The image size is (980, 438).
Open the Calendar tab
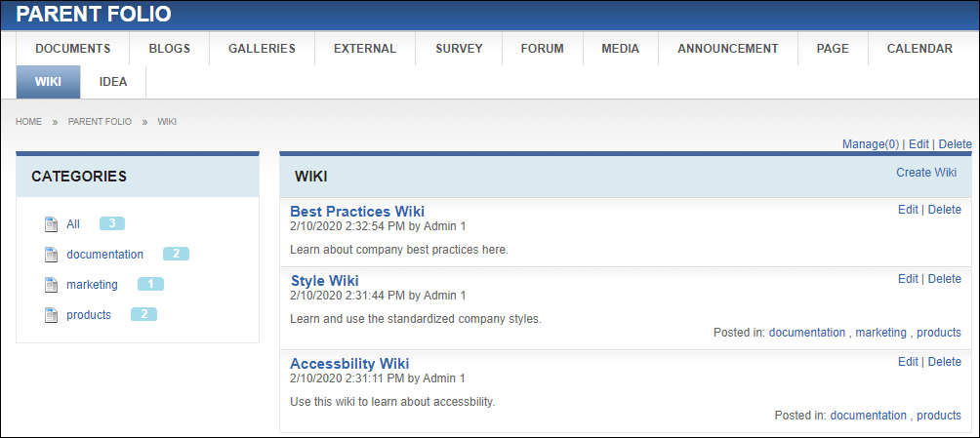tap(919, 49)
